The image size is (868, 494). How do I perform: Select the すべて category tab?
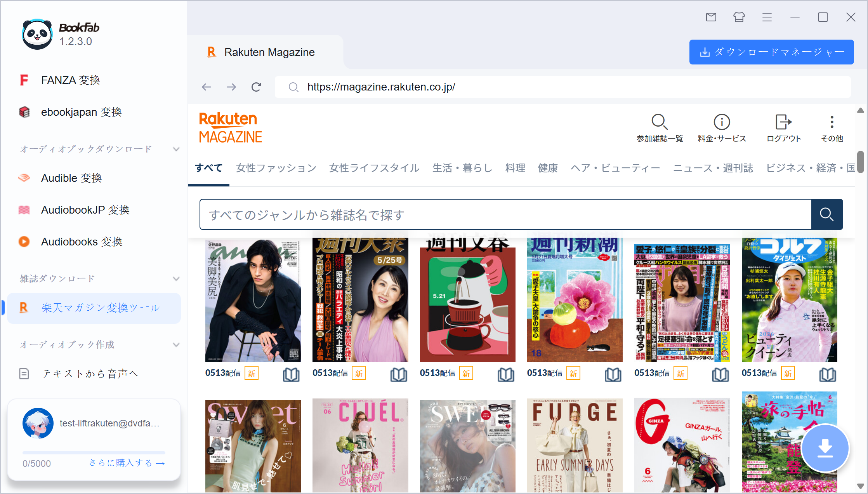[208, 168]
